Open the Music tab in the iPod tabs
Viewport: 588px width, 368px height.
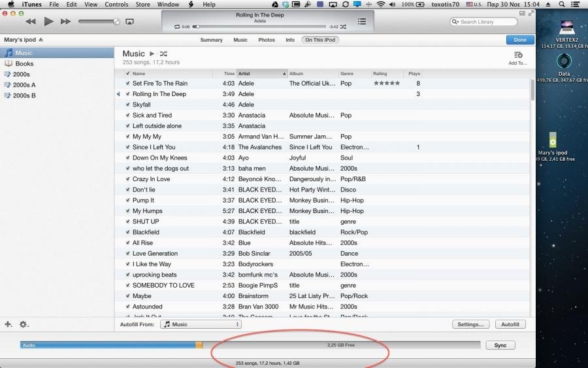240,40
